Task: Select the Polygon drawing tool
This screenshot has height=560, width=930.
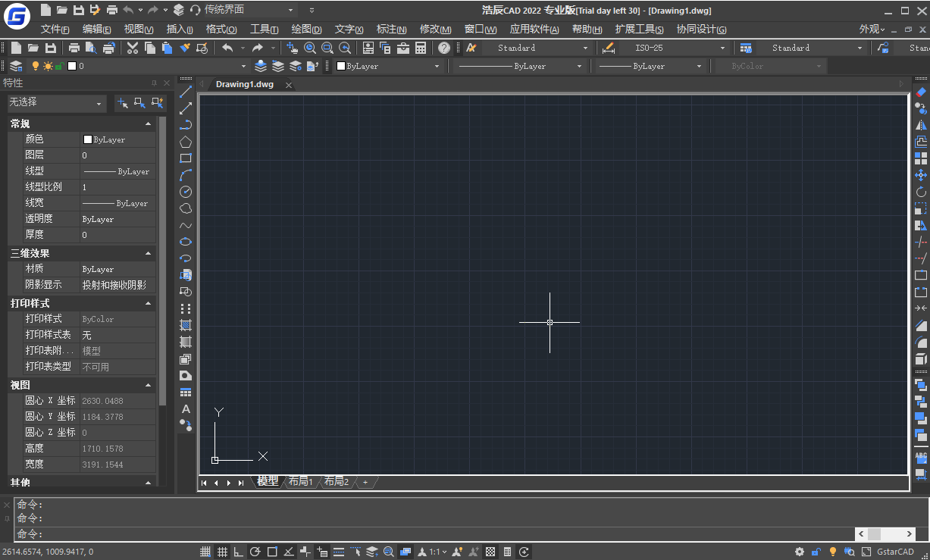Action: pyautogui.click(x=186, y=142)
